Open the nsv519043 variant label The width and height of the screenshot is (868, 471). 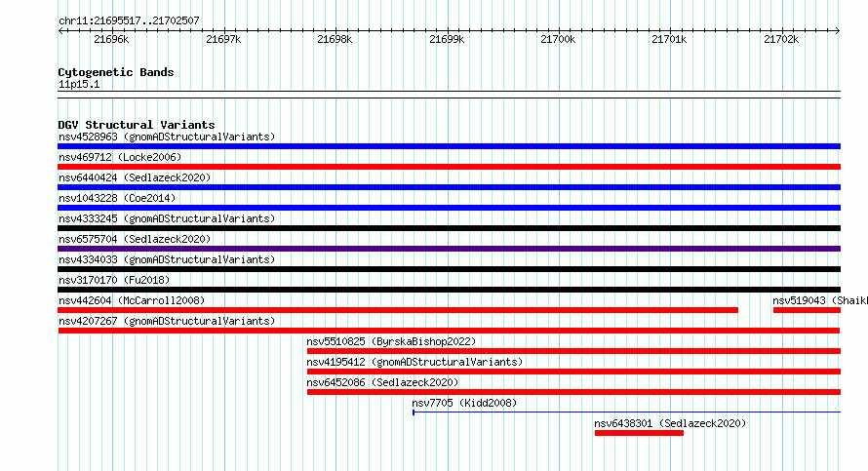tap(820, 300)
